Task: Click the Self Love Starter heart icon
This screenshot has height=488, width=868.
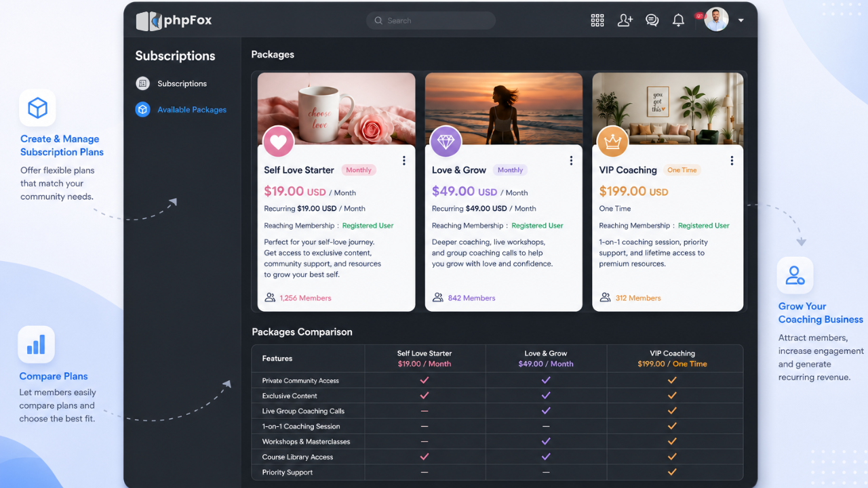Action: pos(278,142)
